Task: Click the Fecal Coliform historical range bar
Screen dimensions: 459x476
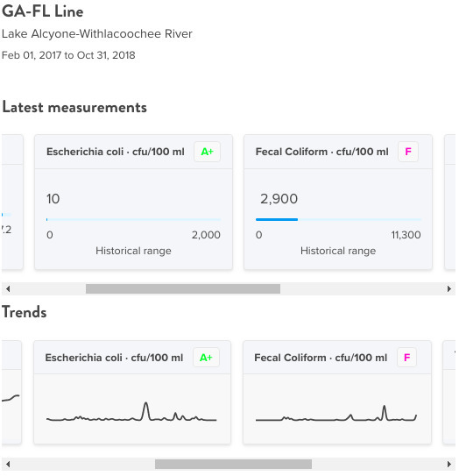Action: coord(338,219)
